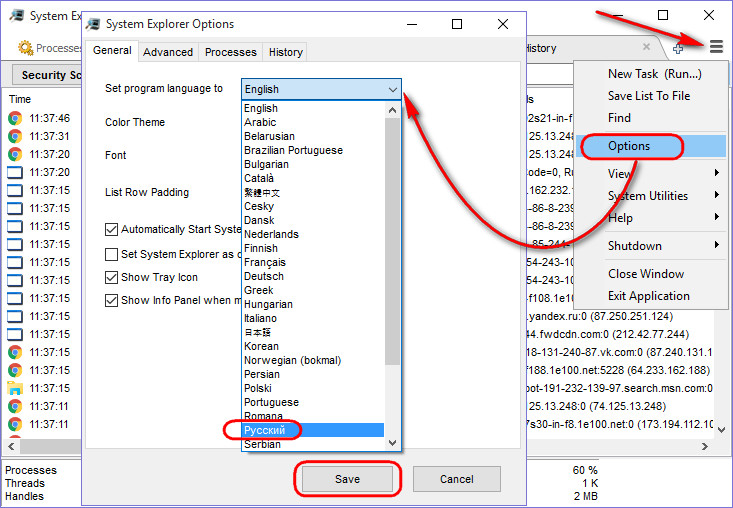The height and width of the screenshot is (508, 733).
Task: Click the System Explorer Options title icon
Action: coord(93,24)
